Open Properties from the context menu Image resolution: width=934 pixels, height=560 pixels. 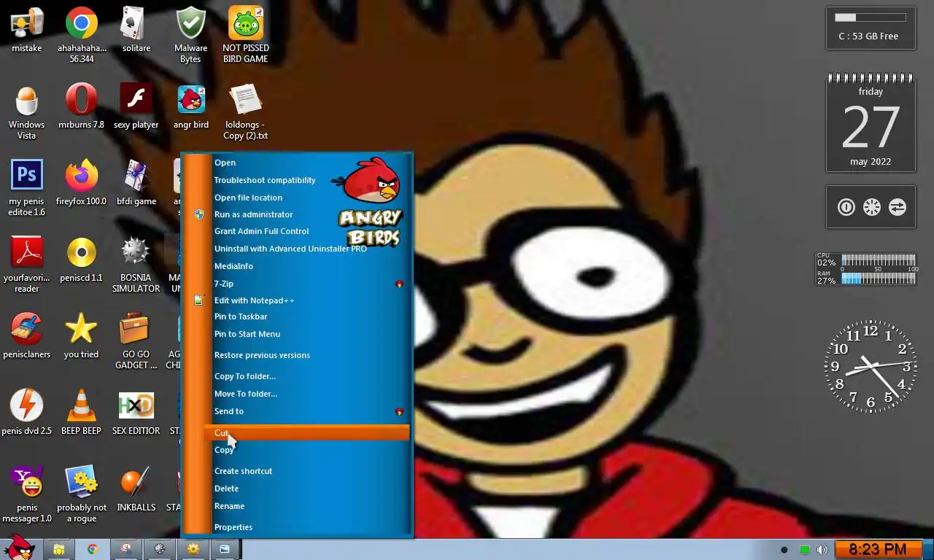point(307,527)
